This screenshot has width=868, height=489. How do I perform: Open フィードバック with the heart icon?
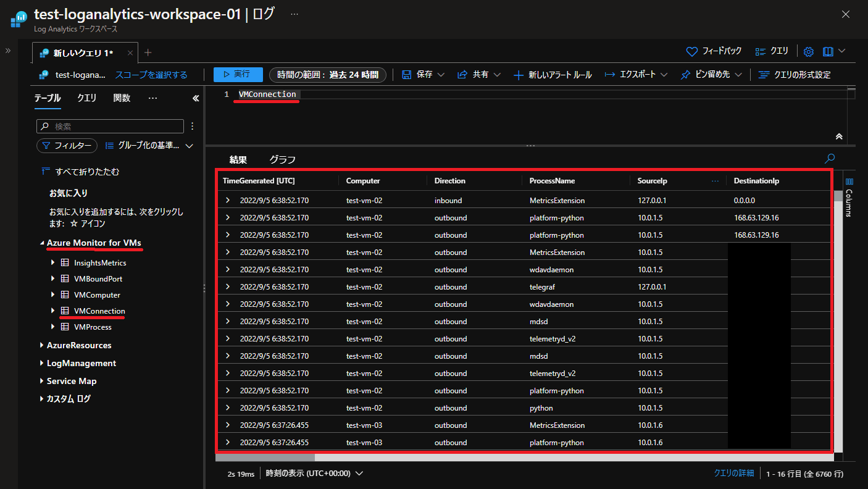(x=714, y=51)
